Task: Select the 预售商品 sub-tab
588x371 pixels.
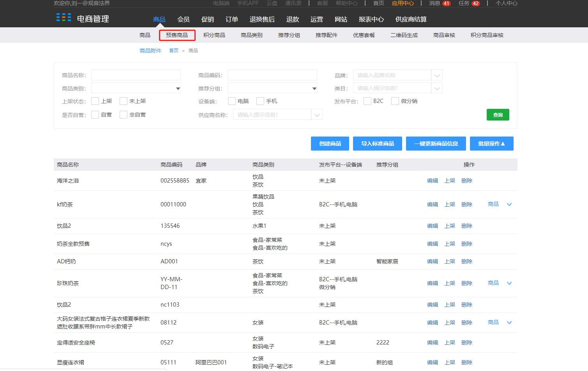Action: coord(177,35)
